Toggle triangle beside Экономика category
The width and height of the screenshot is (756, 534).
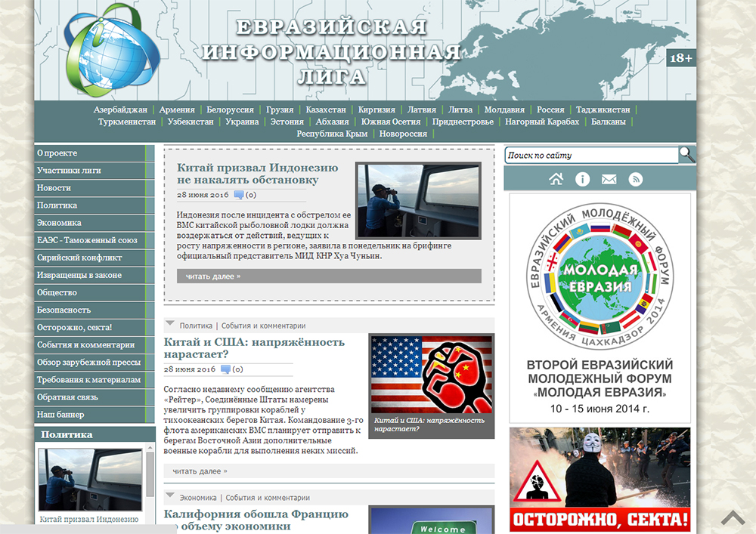pos(170,496)
